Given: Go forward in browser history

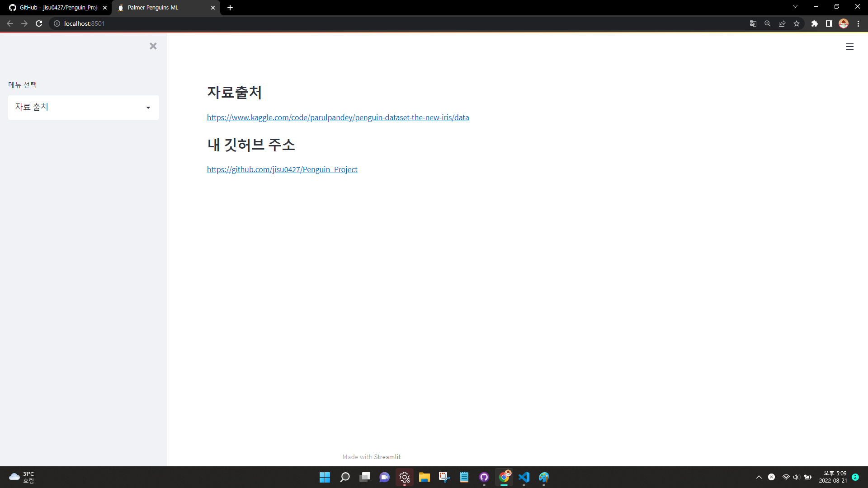Looking at the screenshot, I should pos(24,23).
